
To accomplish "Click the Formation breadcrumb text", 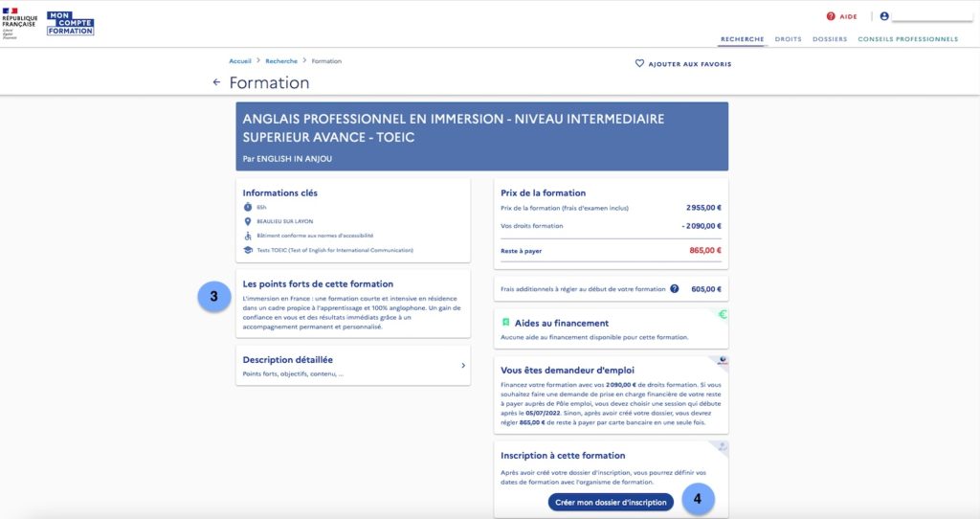I will point(326,61).
